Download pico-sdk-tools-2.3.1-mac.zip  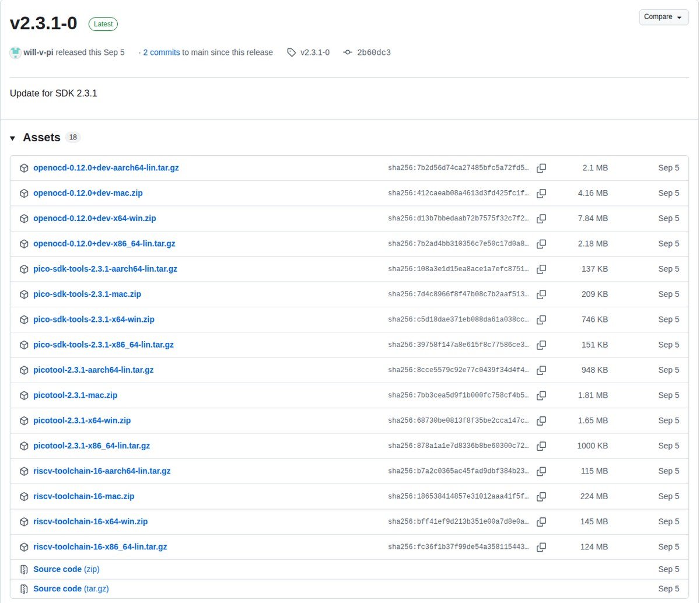87,295
